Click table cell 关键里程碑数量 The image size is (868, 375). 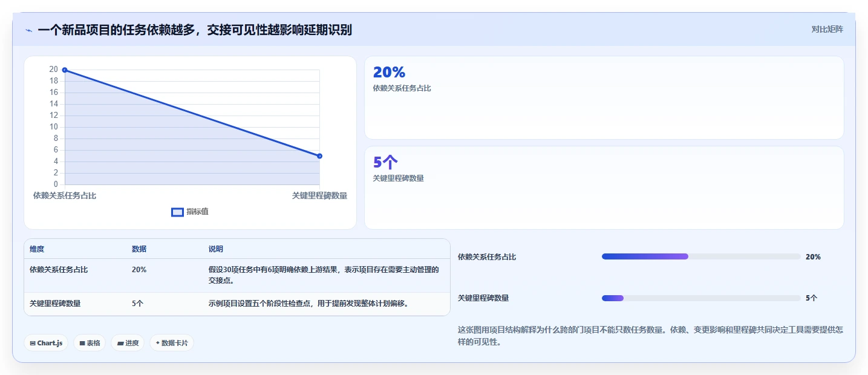55,304
